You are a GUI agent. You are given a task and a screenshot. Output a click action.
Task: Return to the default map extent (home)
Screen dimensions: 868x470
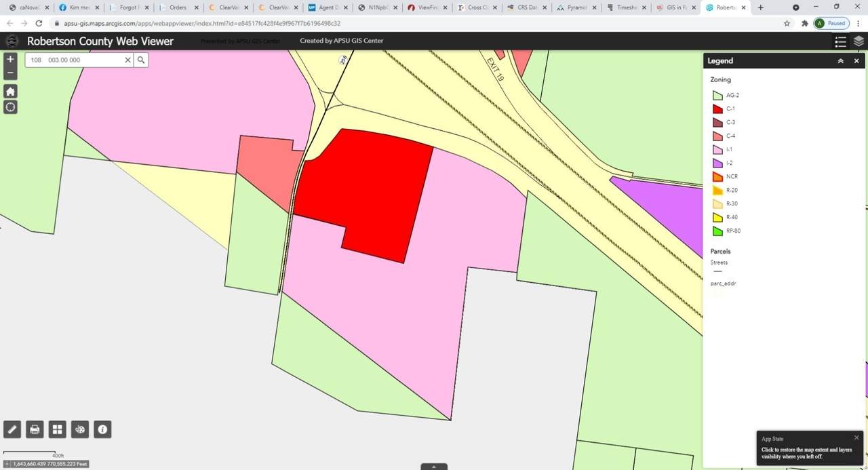click(x=10, y=91)
